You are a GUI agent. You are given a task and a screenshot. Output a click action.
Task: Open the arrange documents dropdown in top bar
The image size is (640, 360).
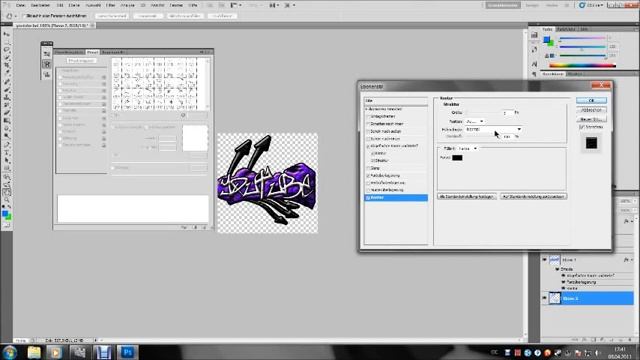(x=275, y=5)
